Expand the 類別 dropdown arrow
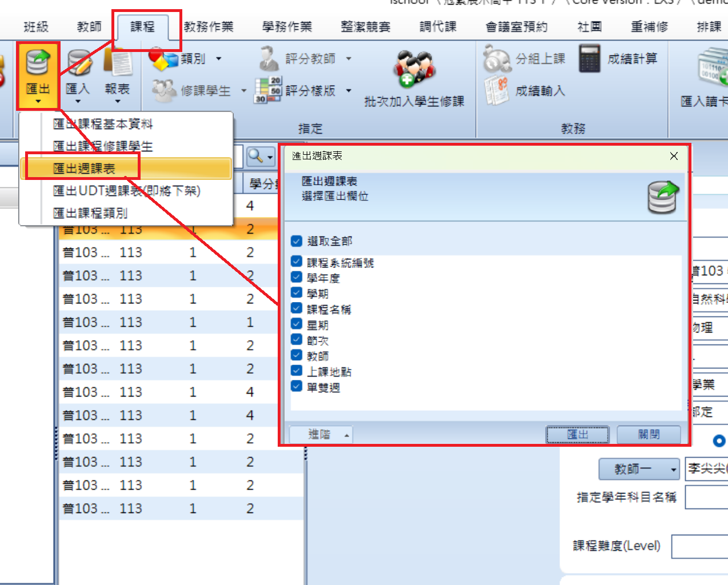The height and width of the screenshot is (585, 728). (218, 59)
